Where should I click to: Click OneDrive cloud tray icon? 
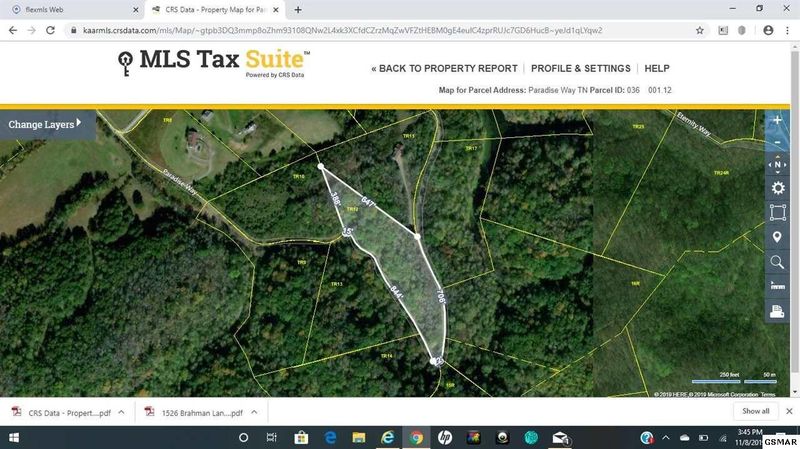tap(685, 438)
